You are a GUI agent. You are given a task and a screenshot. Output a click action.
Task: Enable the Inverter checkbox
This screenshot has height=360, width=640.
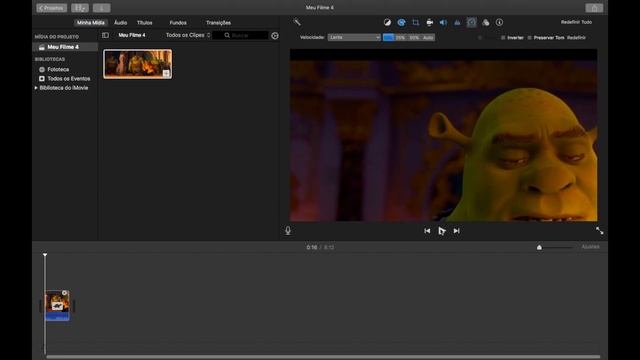[x=503, y=38]
